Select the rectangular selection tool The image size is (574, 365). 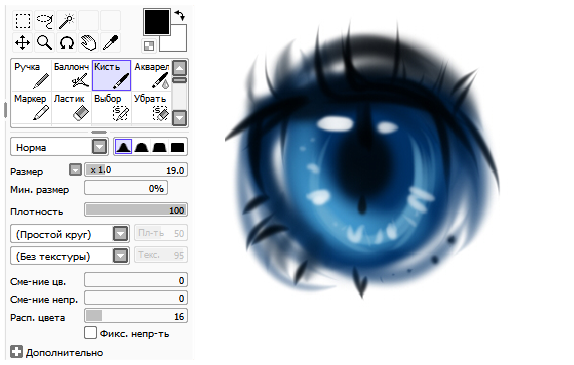point(22,21)
